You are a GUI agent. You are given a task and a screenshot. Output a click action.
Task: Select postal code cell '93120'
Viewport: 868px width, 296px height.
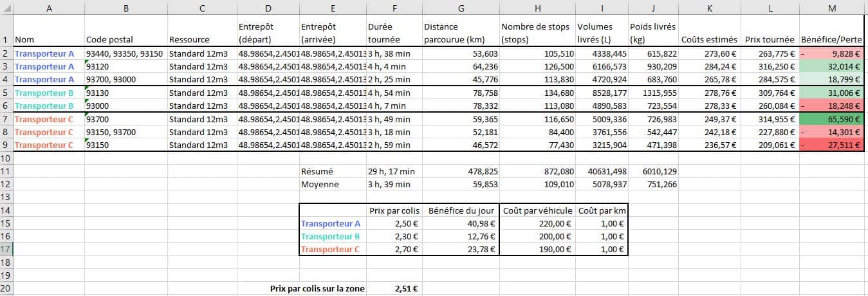point(125,66)
